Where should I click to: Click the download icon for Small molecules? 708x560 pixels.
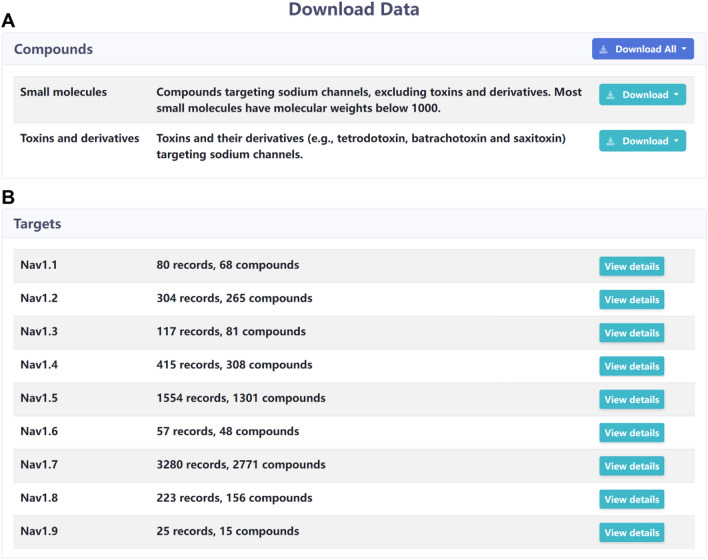[x=610, y=95]
